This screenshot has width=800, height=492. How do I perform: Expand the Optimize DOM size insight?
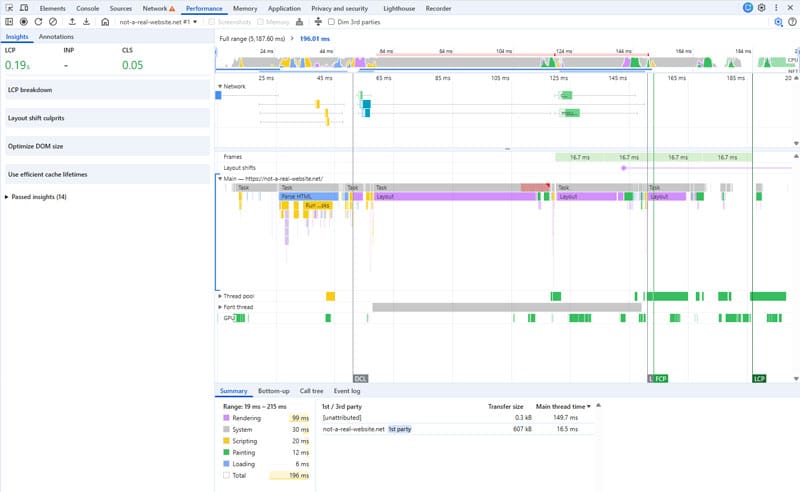[x=107, y=146]
